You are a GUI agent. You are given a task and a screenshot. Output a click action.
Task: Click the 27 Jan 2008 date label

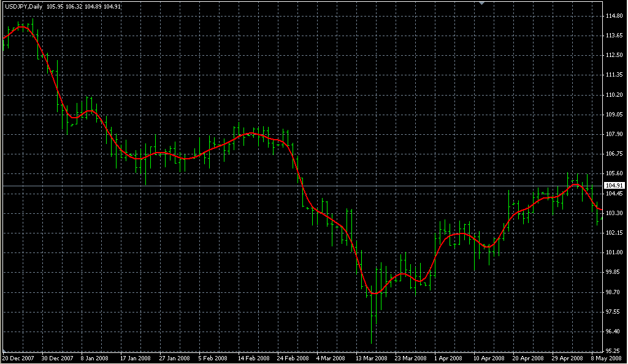175,358
